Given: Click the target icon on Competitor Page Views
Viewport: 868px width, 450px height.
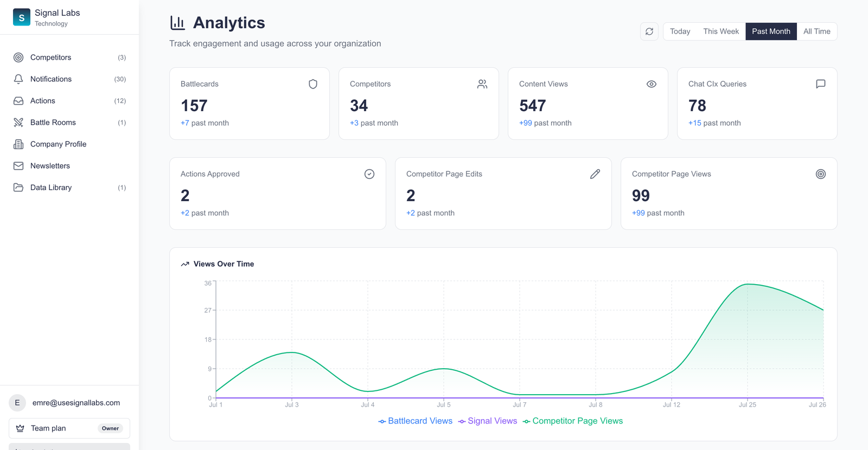Looking at the screenshot, I should (x=821, y=174).
